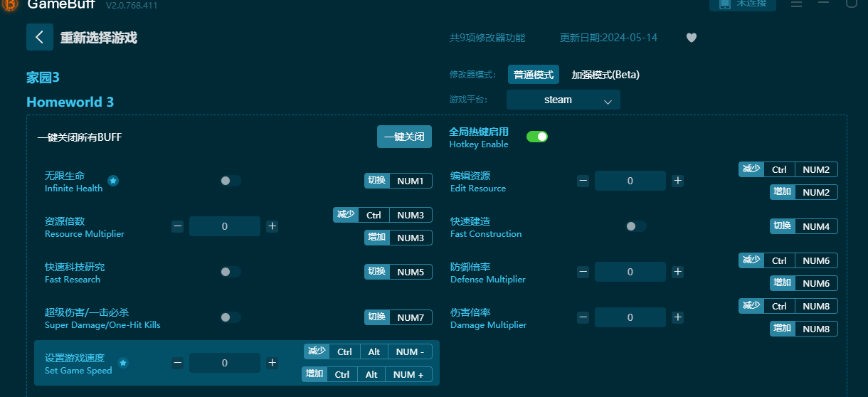The height and width of the screenshot is (397, 868).
Task: Click the 切换 label for Fast Construction
Action: (782, 226)
